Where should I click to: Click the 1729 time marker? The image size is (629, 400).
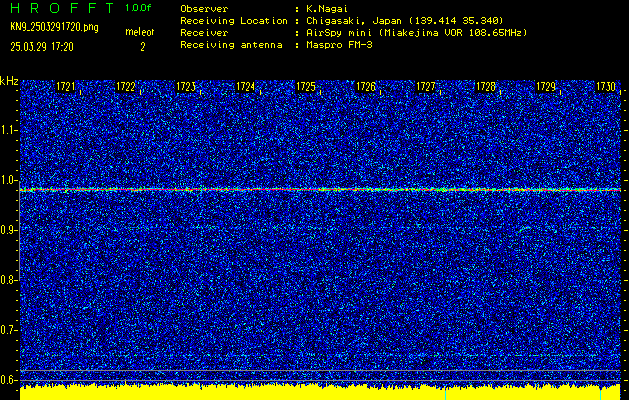pos(546,87)
